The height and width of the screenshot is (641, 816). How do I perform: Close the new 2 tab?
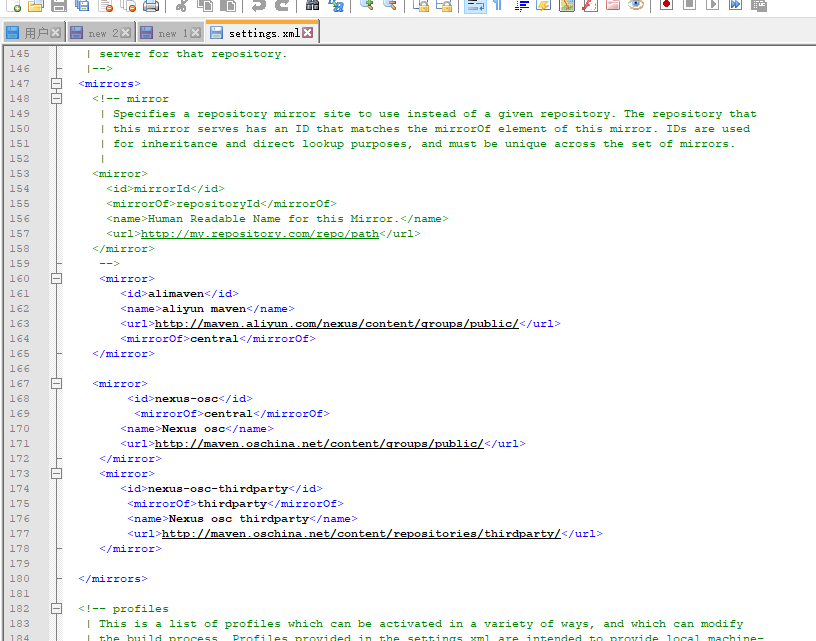tap(125, 33)
